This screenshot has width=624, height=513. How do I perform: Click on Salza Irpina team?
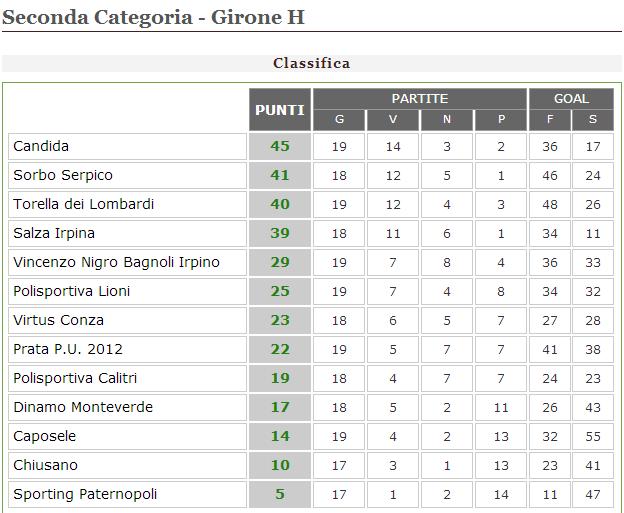click(55, 234)
